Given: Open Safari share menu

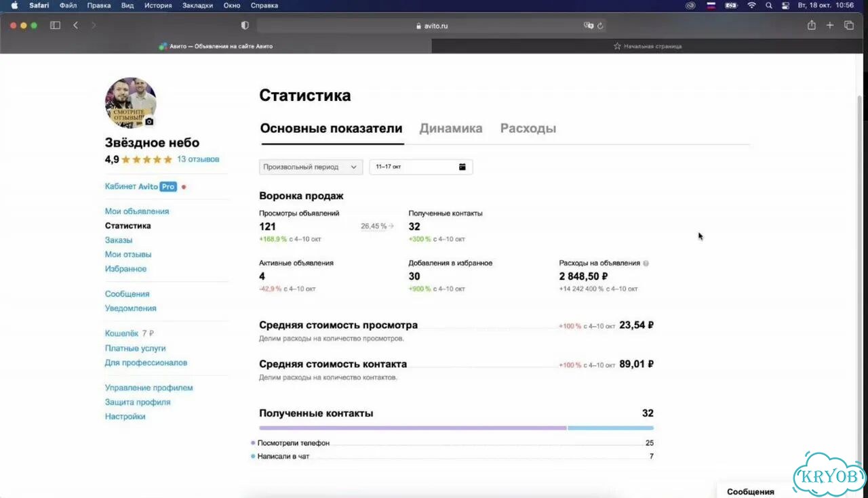Looking at the screenshot, I should (x=812, y=25).
